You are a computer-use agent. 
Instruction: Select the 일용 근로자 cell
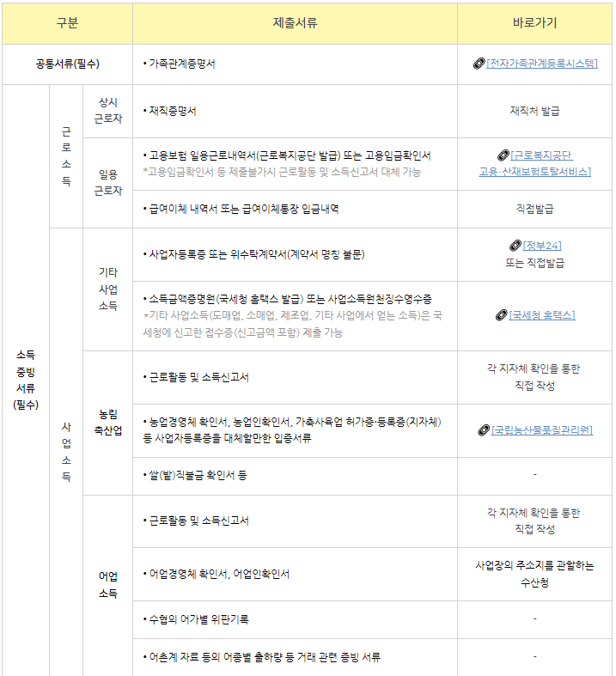click(107, 183)
